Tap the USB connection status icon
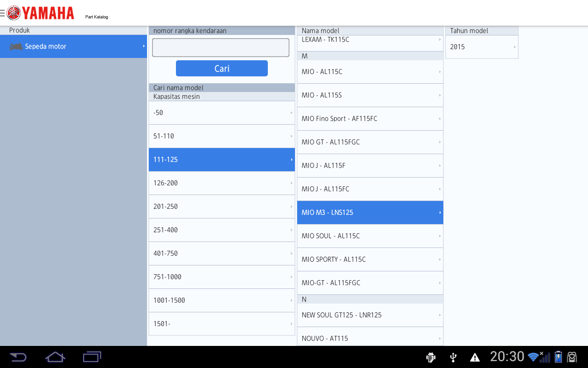This screenshot has height=368, width=588. [x=453, y=357]
